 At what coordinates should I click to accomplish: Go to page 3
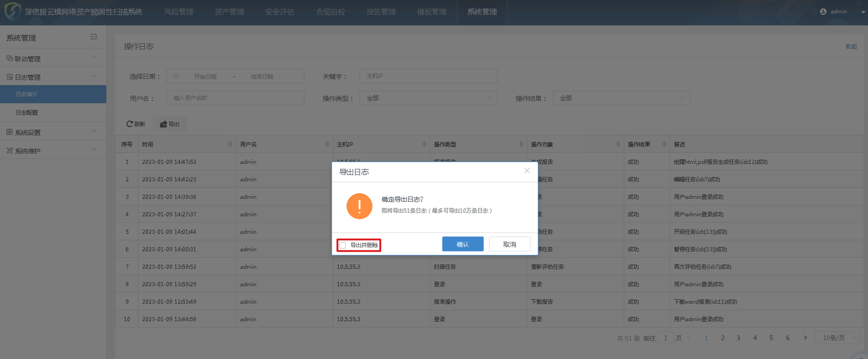point(739,338)
